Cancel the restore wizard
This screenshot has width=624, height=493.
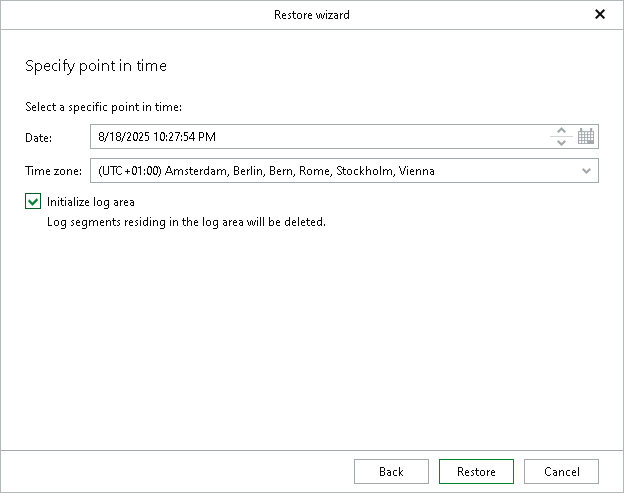(x=561, y=472)
